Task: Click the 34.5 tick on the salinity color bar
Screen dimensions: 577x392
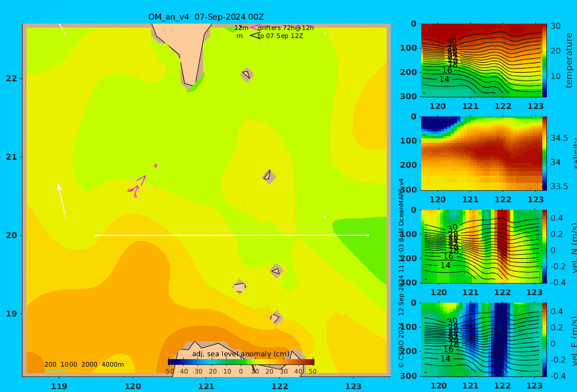Action: coord(559,138)
